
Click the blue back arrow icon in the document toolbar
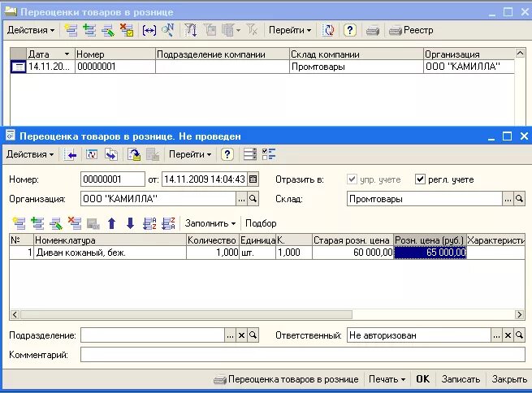click(71, 154)
